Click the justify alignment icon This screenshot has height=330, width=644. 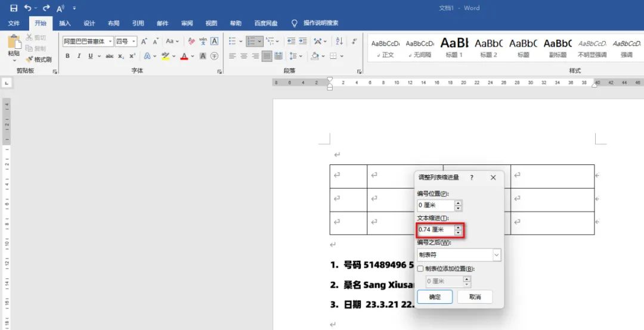point(267,56)
